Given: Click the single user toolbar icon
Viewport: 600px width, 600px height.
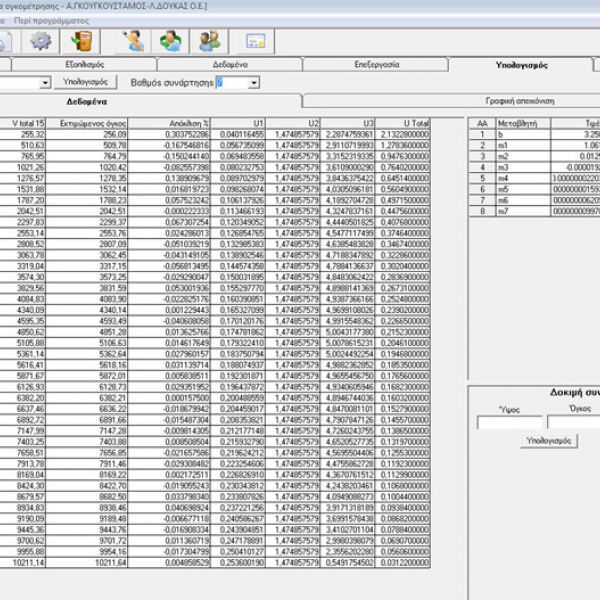Looking at the screenshot, I should pos(133,41).
